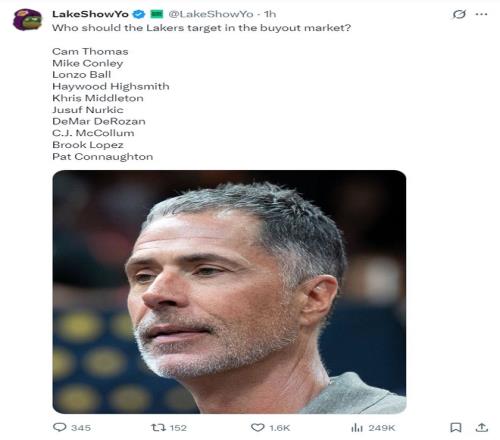Open the LakeShowYo profile avatar

point(27,20)
